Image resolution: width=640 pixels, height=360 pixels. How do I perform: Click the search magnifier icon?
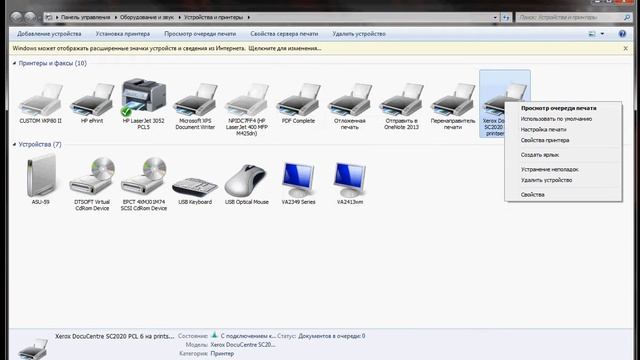tap(627, 17)
